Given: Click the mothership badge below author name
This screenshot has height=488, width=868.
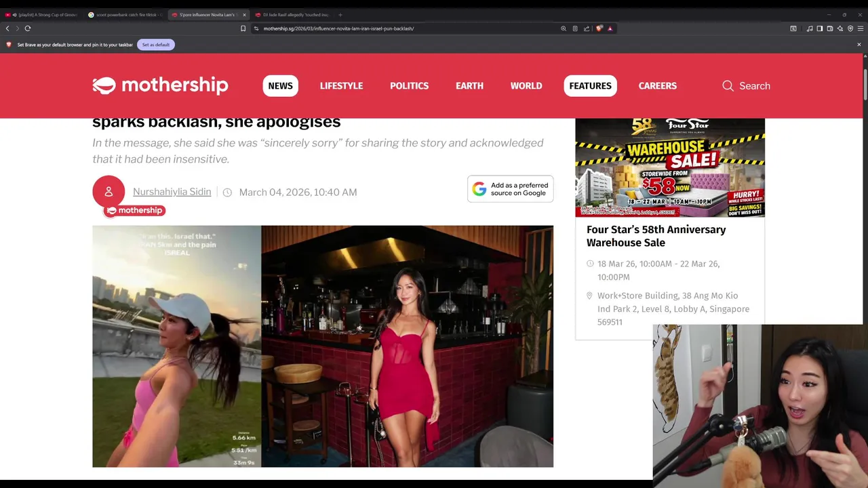Looking at the screenshot, I should 135,210.
